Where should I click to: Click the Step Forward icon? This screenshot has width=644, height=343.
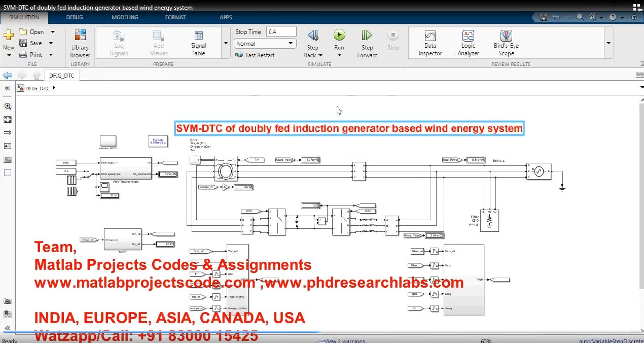point(367,36)
